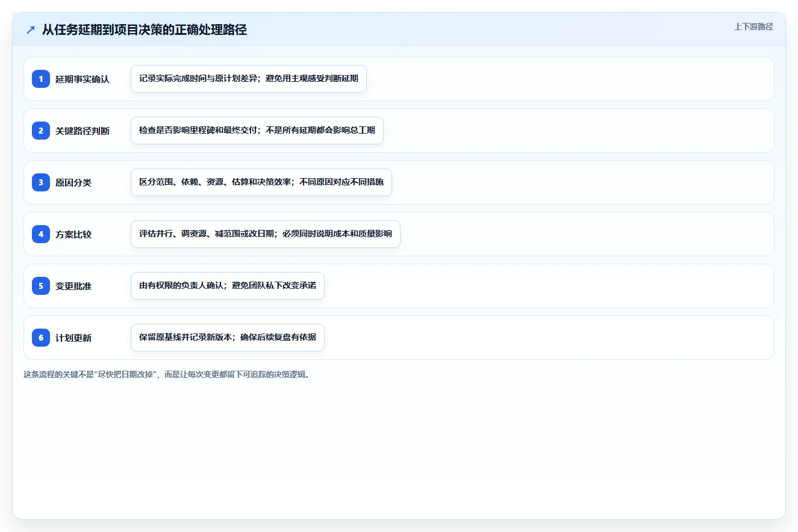Select the 上下游路径 label in header
Viewport: 798px width, 532px height.
(753, 26)
